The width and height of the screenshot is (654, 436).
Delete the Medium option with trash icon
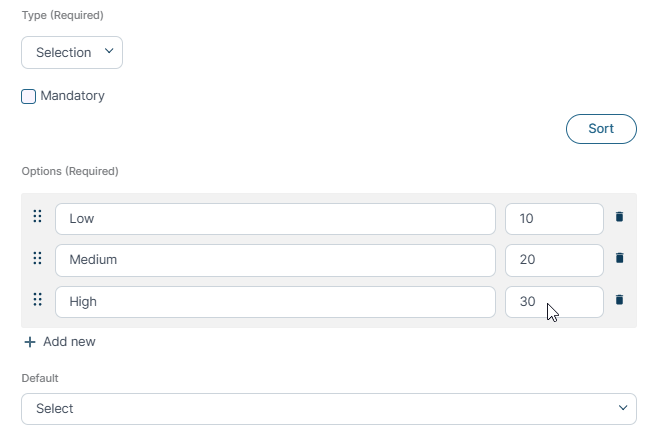point(619,258)
